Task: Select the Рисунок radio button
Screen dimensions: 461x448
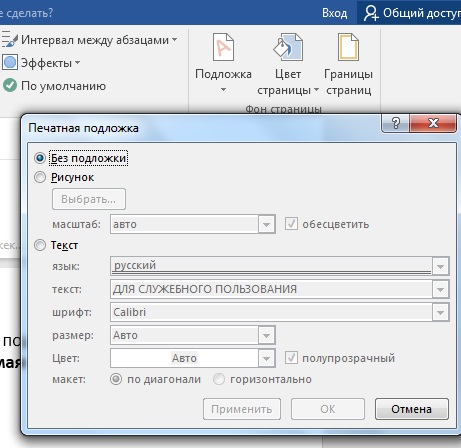Action: (40, 177)
